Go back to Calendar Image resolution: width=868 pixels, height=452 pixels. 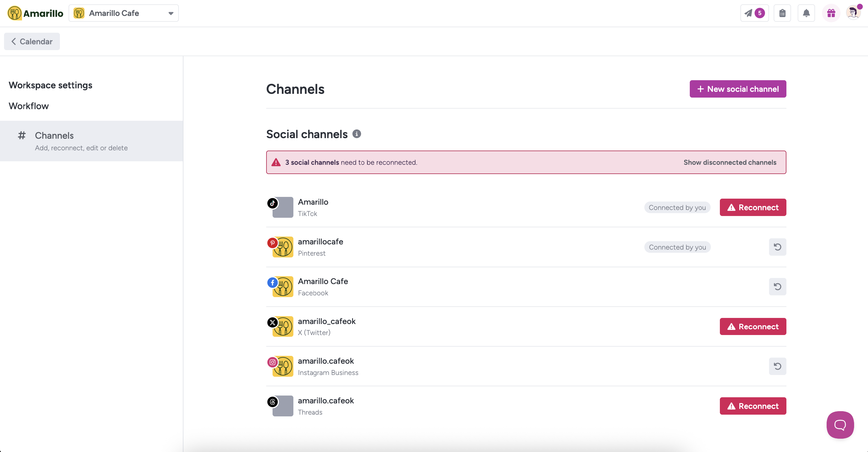32,41
